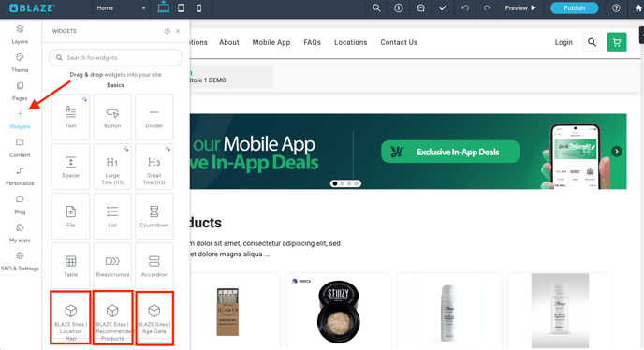Open the FAQs navigation menu item
Image resolution: width=644 pixels, height=350 pixels.
point(312,42)
